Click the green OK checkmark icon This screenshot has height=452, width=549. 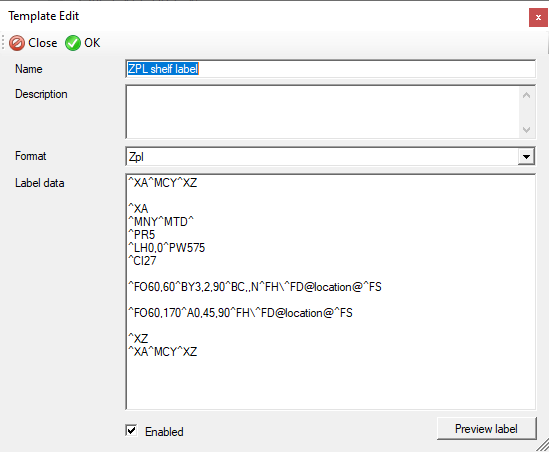(x=73, y=43)
